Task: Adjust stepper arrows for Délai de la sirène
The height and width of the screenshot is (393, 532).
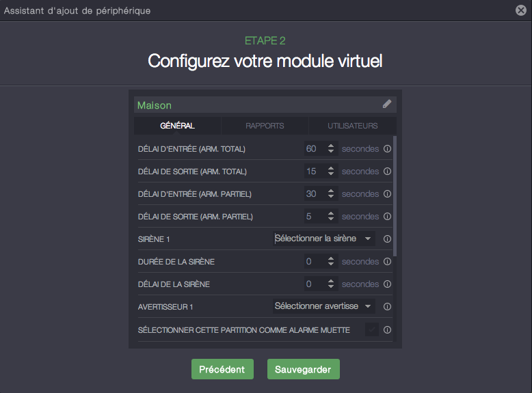Action: [x=331, y=284]
